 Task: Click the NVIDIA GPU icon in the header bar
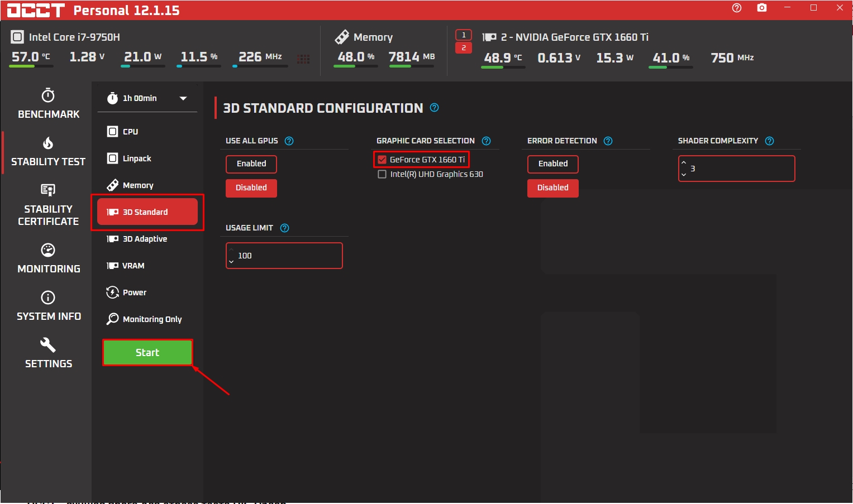(489, 37)
